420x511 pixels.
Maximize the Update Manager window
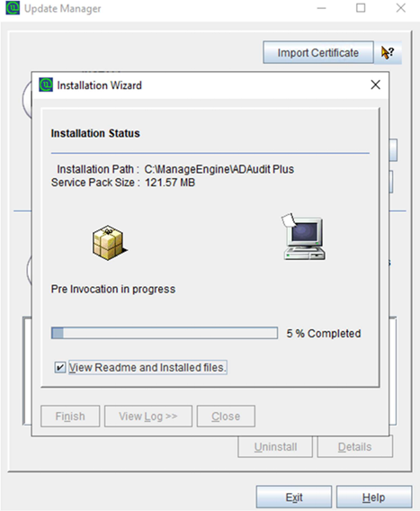coord(361,8)
